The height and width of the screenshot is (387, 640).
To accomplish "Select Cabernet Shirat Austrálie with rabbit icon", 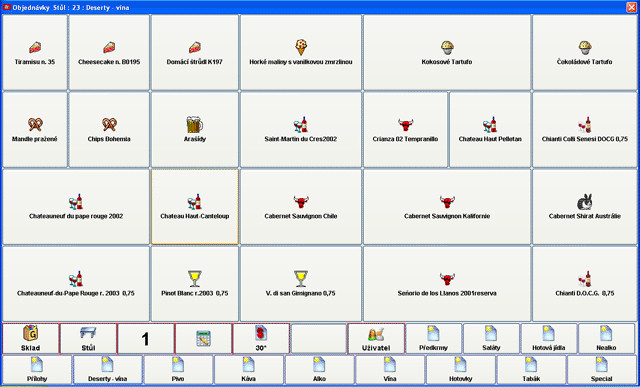I will [x=585, y=207].
